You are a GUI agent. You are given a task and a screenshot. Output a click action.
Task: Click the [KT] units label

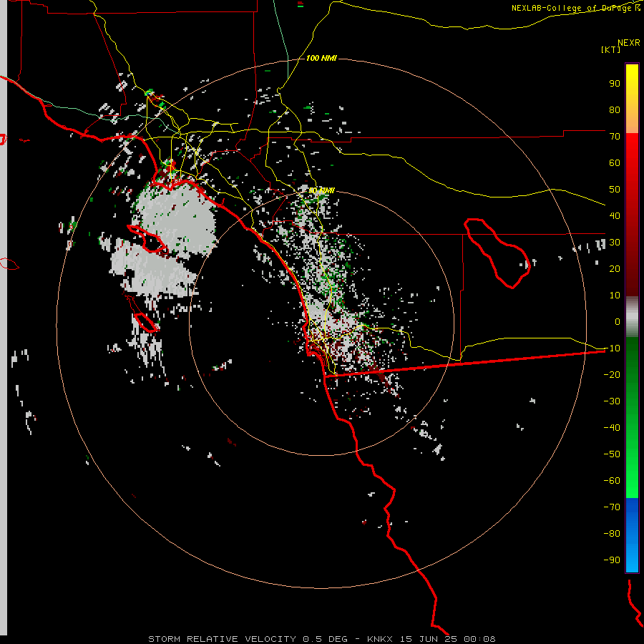(611, 49)
